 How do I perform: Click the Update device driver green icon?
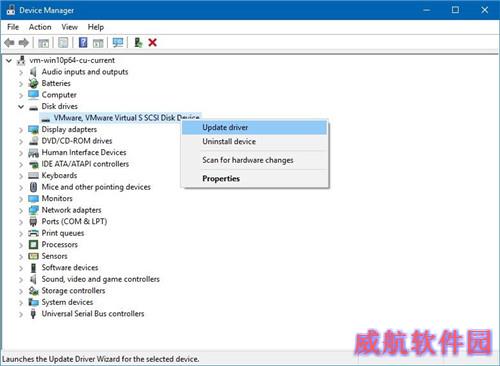[138, 43]
